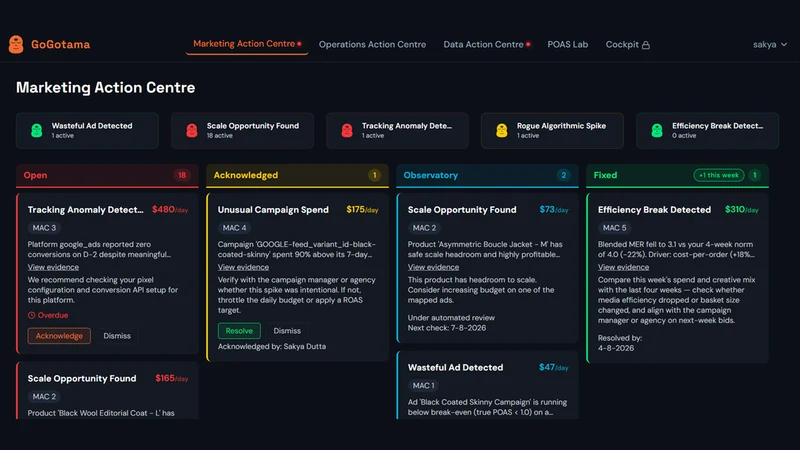Click the Cockpit lock icon
800x450 pixels.
click(x=646, y=45)
